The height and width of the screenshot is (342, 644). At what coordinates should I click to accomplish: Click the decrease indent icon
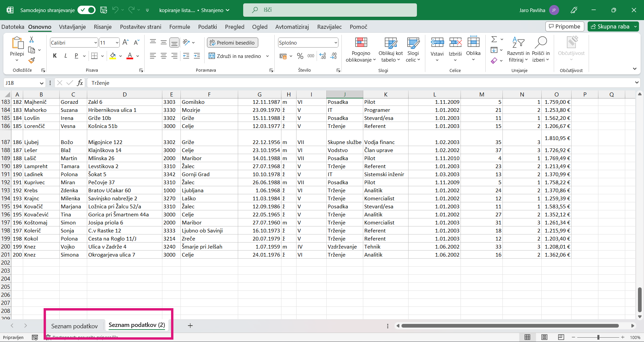pyautogui.click(x=186, y=56)
